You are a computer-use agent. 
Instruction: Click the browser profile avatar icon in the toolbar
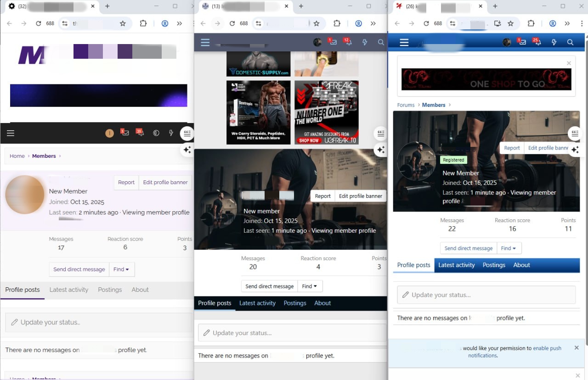pyautogui.click(x=553, y=23)
